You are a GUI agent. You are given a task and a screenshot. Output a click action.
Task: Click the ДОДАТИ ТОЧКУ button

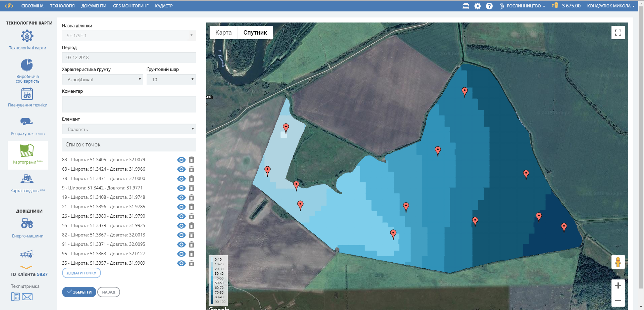[82, 273]
